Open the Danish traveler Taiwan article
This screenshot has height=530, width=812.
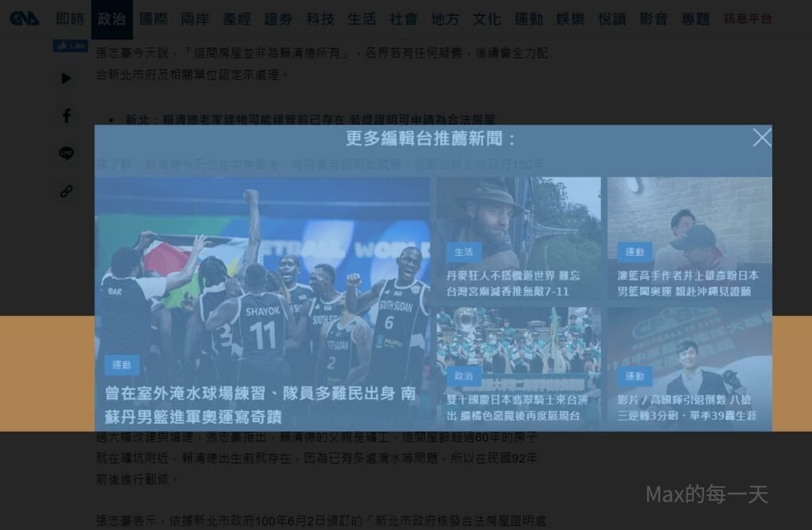click(x=513, y=284)
